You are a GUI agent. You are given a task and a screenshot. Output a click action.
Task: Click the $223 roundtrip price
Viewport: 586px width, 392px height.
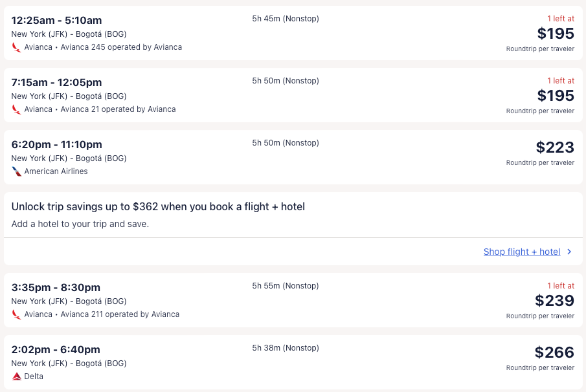pos(555,147)
